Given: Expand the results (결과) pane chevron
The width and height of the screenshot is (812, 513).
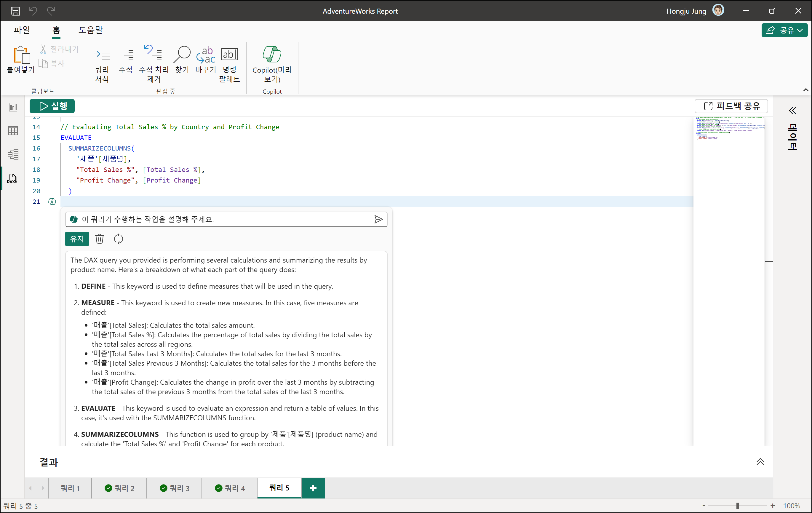Looking at the screenshot, I should click(760, 462).
